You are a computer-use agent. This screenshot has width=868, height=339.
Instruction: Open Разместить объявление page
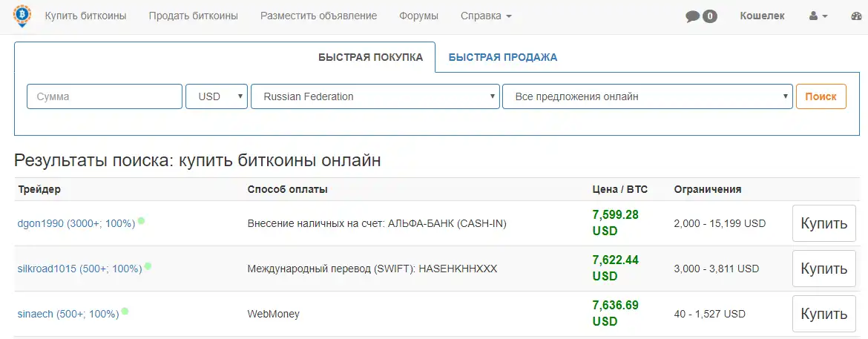[x=319, y=16]
